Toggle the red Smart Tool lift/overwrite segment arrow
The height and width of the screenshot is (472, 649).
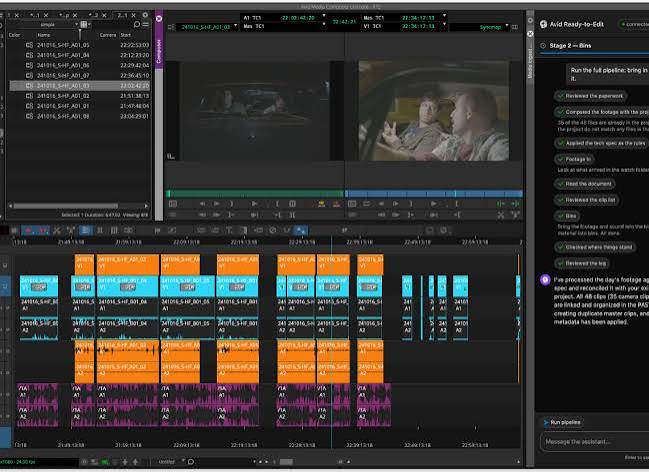(x=28, y=230)
